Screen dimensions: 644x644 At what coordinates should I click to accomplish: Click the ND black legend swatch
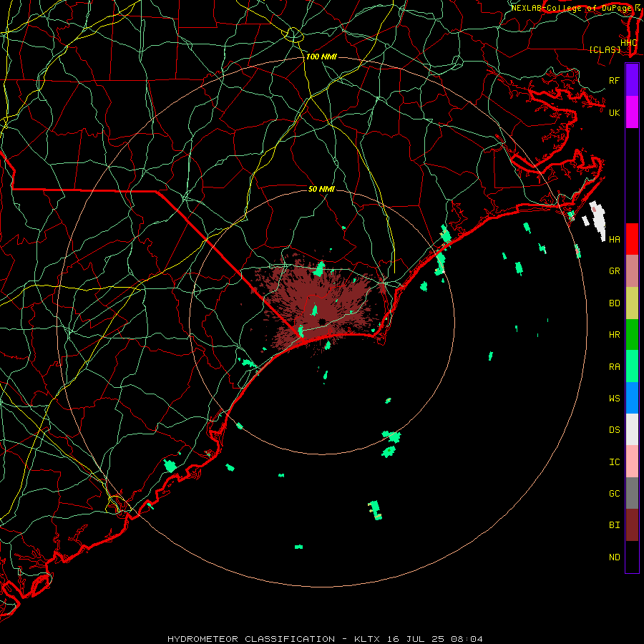(632, 557)
